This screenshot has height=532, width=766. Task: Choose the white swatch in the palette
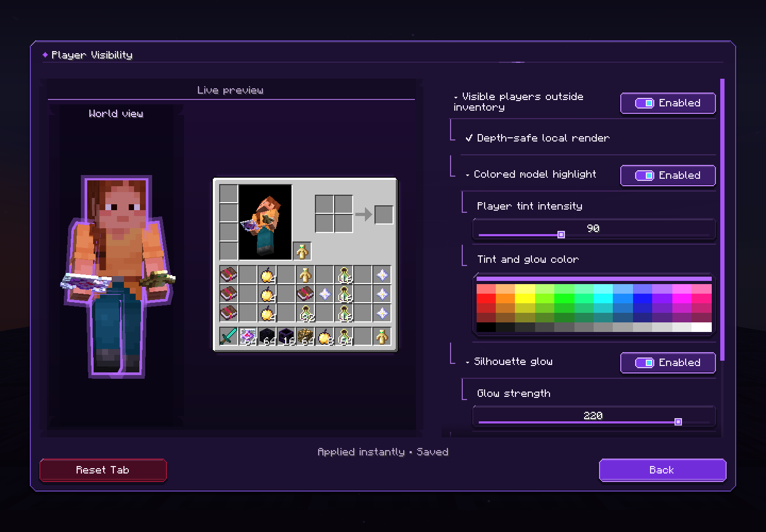pos(702,327)
